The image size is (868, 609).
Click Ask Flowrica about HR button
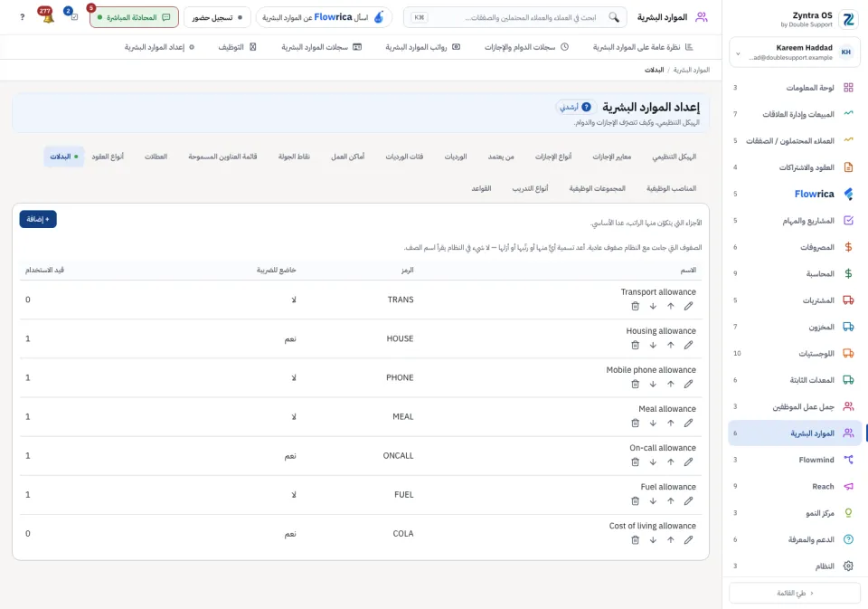click(324, 17)
